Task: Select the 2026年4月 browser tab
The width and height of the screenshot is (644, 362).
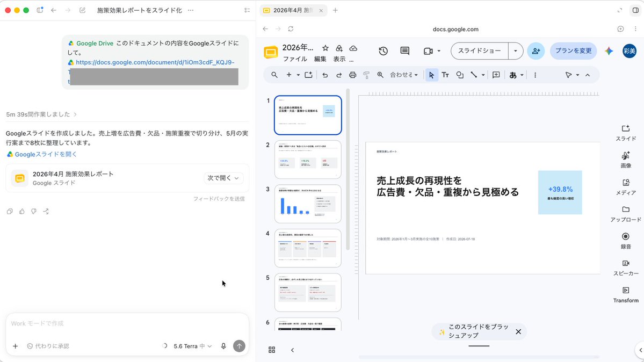Action: click(x=293, y=10)
